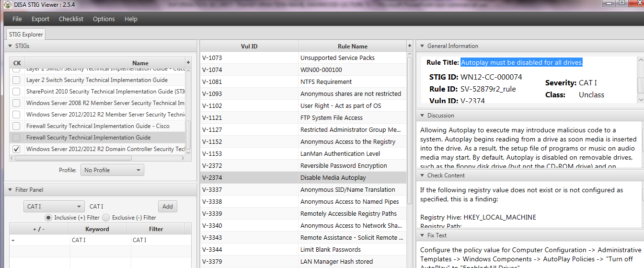Viewport: 644px width, 268px height.
Task: Select the Inclusive (+) Filter radio button
Action: [48, 218]
